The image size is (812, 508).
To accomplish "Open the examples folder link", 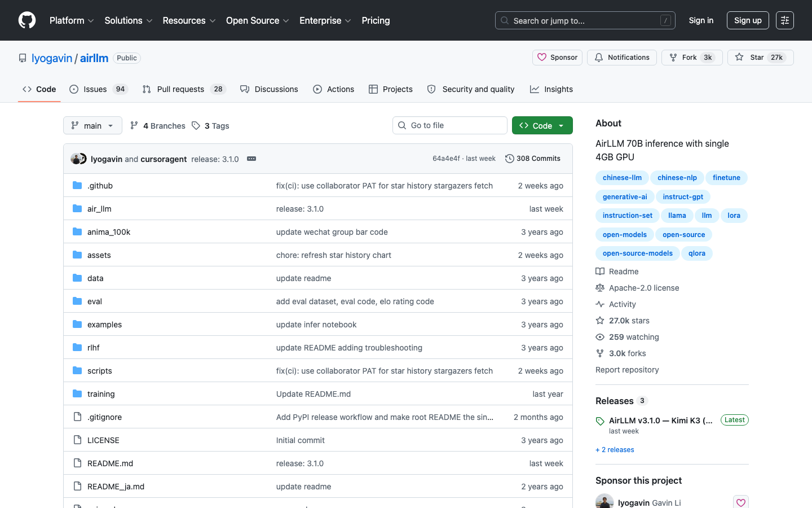I will (104, 325).
